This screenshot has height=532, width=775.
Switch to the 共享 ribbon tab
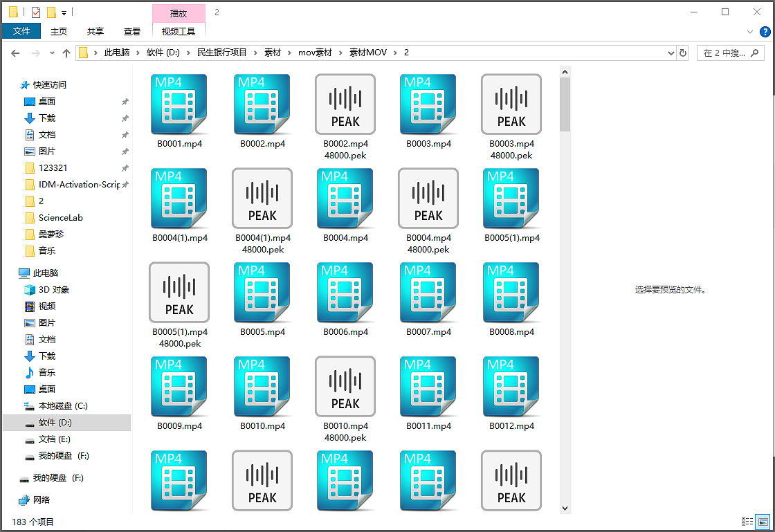[95, 31]
